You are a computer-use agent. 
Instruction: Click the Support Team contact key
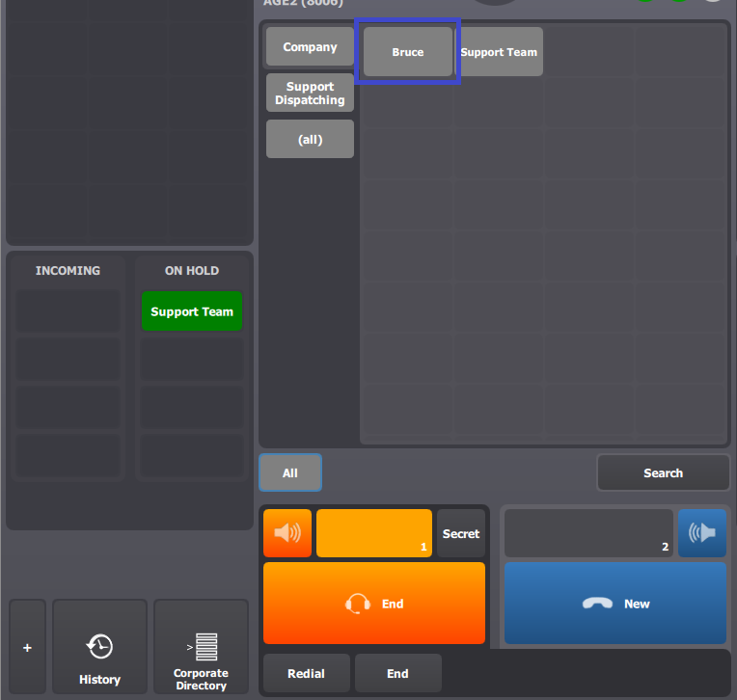coord(499,52)
